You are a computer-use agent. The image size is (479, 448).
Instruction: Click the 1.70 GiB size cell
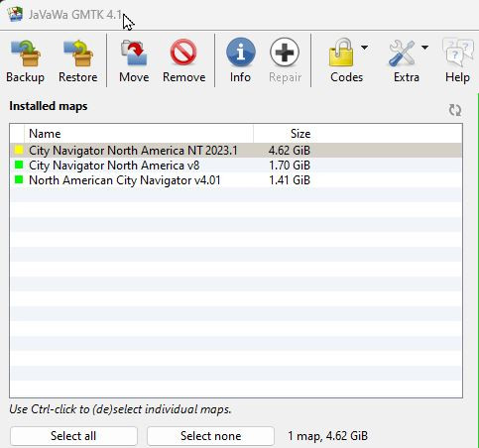coord(290,166)
